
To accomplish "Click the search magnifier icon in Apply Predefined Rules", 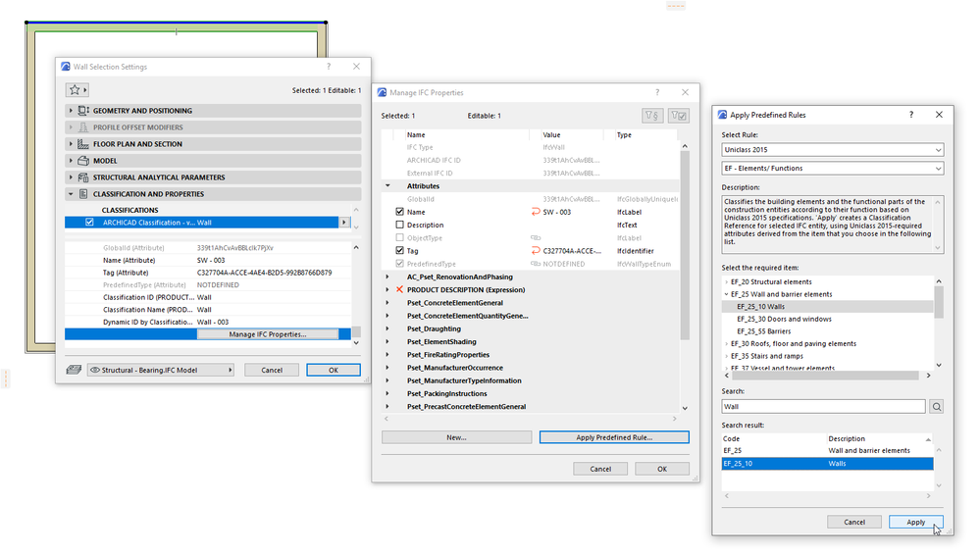I will pyautogui.click(x=936, y=407).
